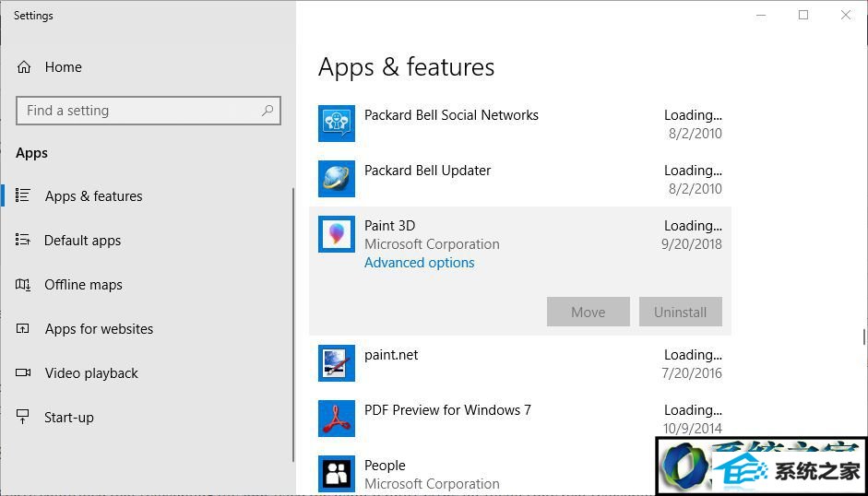Click the PDF Preview for Windows 7 icon
This screenshot has width=868, height=496.
point(337,419)
